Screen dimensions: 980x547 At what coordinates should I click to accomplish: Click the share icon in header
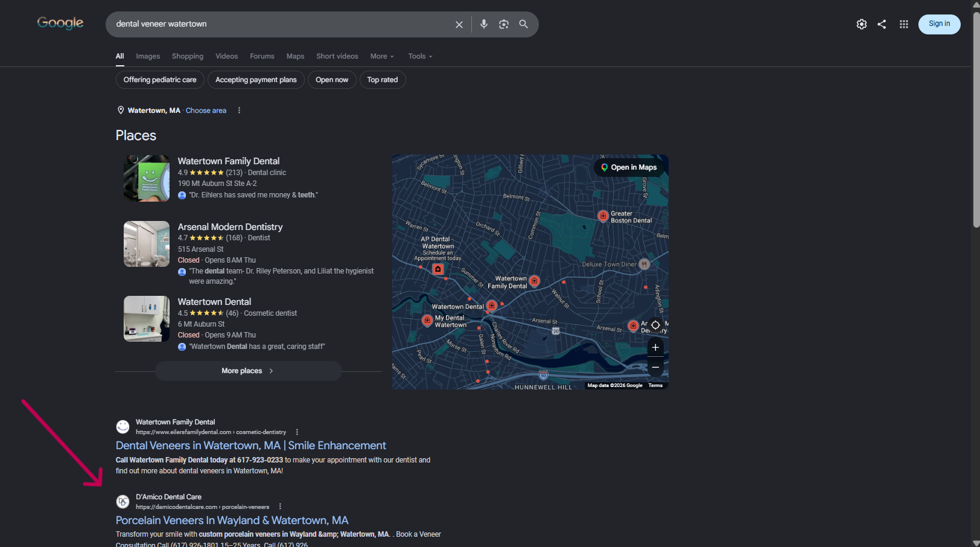[882, 24]
